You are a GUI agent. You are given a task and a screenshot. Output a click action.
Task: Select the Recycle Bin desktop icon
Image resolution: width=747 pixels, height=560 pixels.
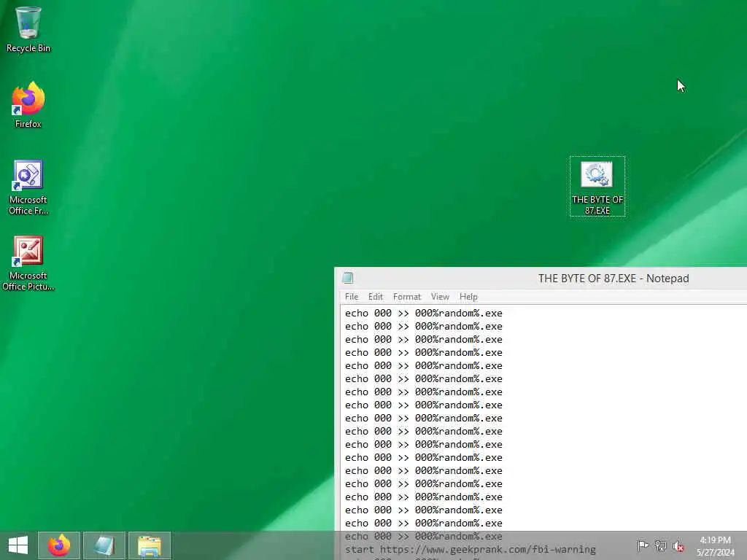tap(28, 29)
